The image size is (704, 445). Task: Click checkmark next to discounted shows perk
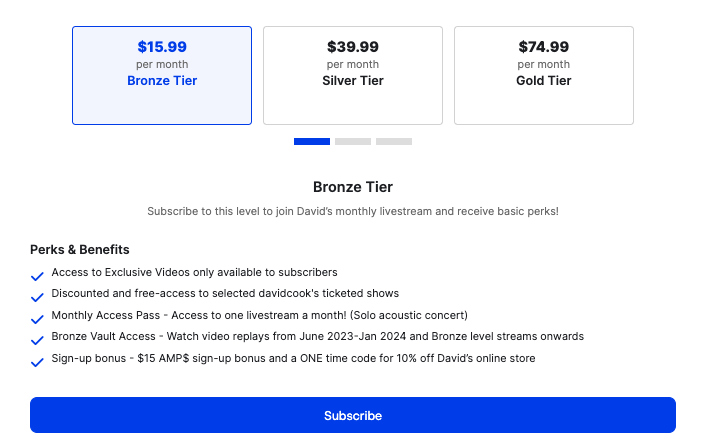[x=37, y=297]
